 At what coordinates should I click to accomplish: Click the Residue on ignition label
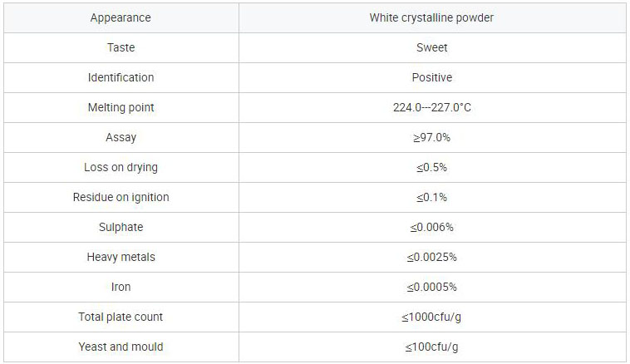[121, 197]
